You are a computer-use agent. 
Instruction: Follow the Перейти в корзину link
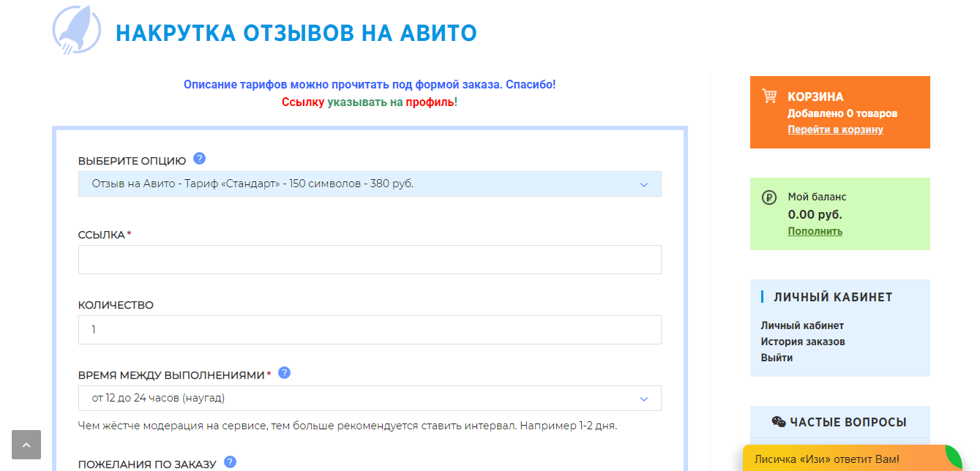(835, 129)
